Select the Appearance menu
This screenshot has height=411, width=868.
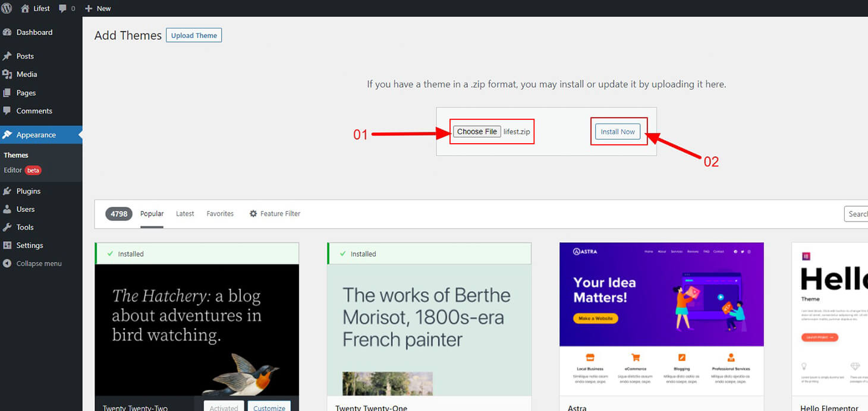coord(41,135)
